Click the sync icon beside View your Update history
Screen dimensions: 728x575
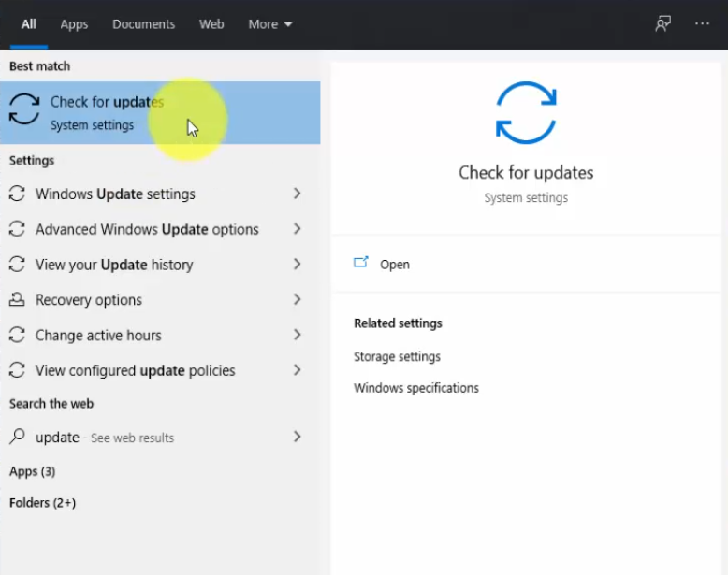point(17,264)
